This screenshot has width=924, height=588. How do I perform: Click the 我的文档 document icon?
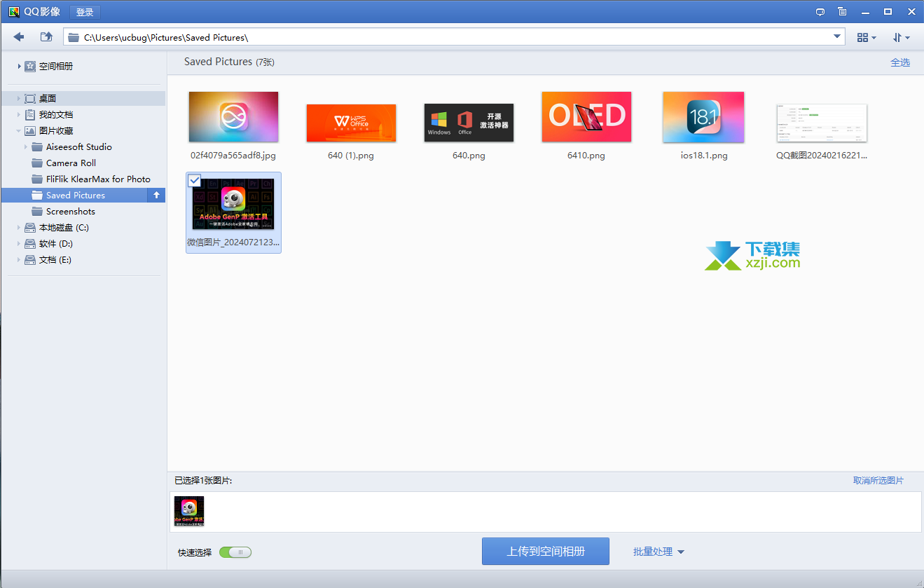30,115
